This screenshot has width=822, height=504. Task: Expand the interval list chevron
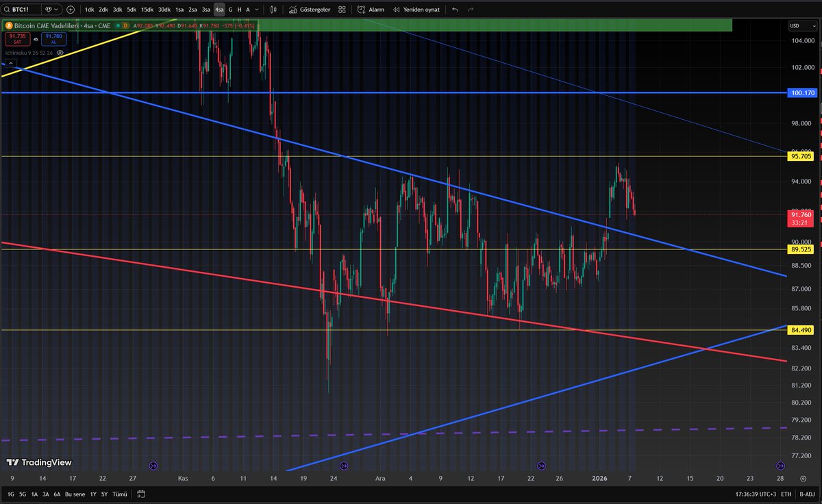pos(258,10)
